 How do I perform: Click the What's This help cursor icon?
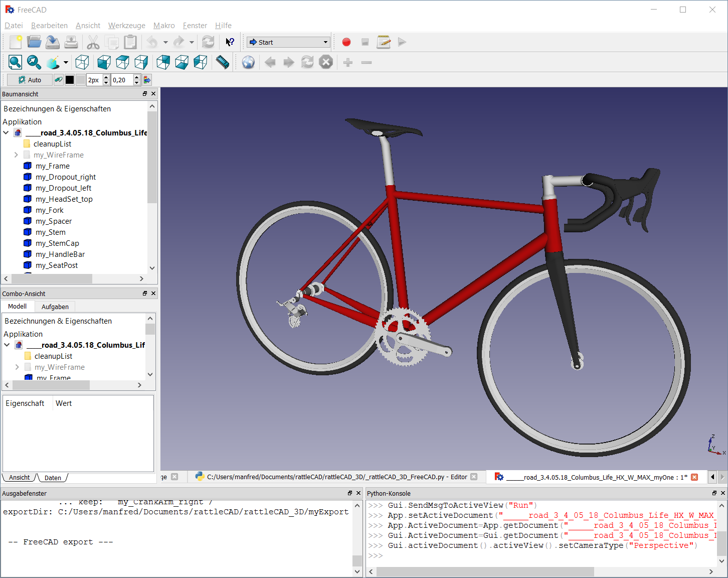230,42
